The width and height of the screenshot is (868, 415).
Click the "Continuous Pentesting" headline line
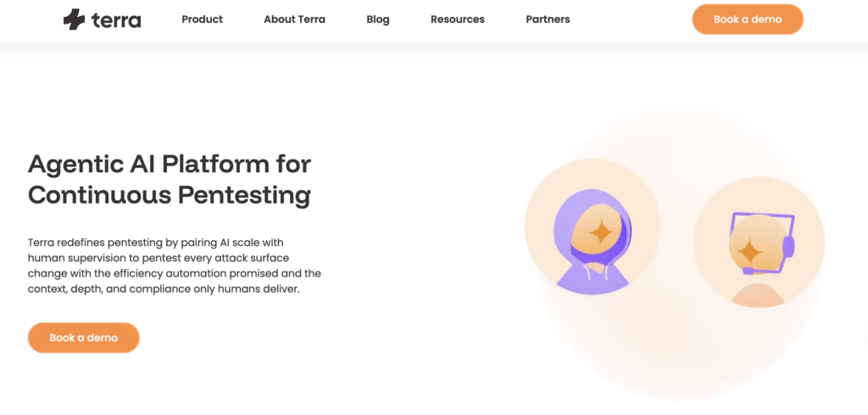[170, 194]
